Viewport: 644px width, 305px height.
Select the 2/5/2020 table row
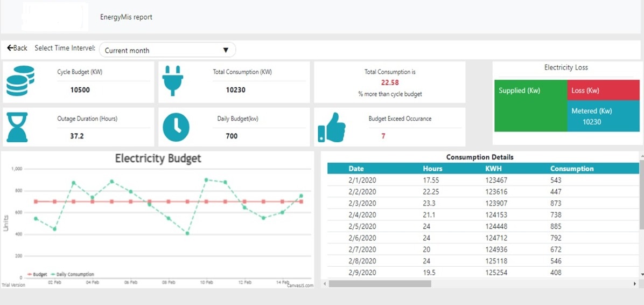[483, 226]
